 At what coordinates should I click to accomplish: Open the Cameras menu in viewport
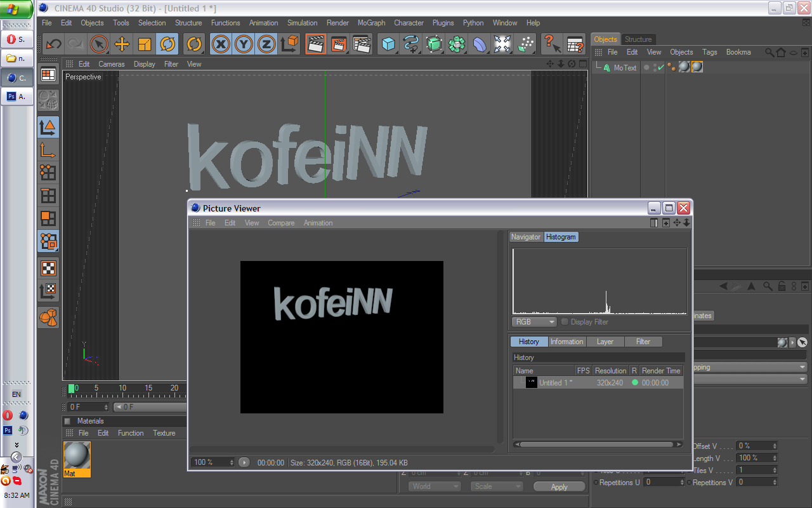pos(112,64)
